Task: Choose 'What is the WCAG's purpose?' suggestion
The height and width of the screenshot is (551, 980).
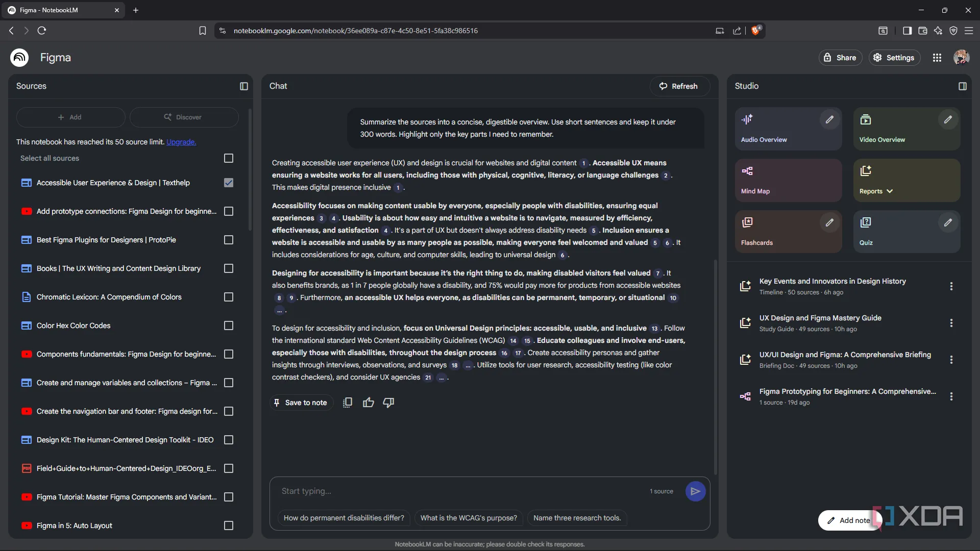Action: click(x=468, y=518)
